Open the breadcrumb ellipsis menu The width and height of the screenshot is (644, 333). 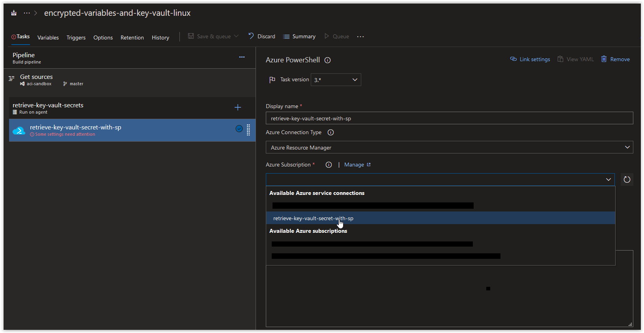coord(27,13)
